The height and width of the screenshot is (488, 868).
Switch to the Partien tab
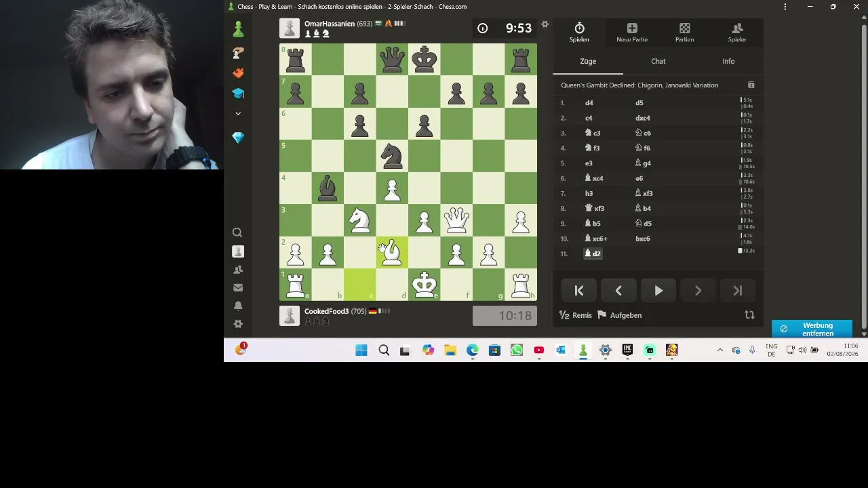pos(684,32)
